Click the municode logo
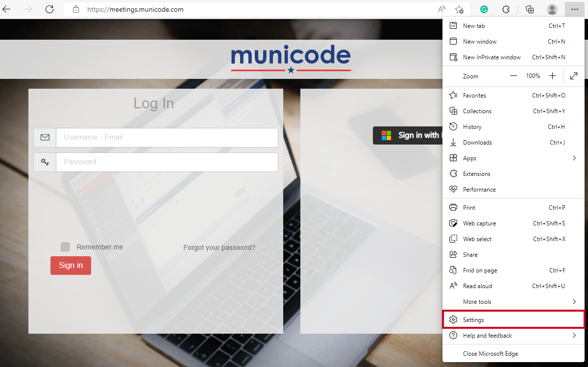The image size is (588, 367). click(291, 60)
